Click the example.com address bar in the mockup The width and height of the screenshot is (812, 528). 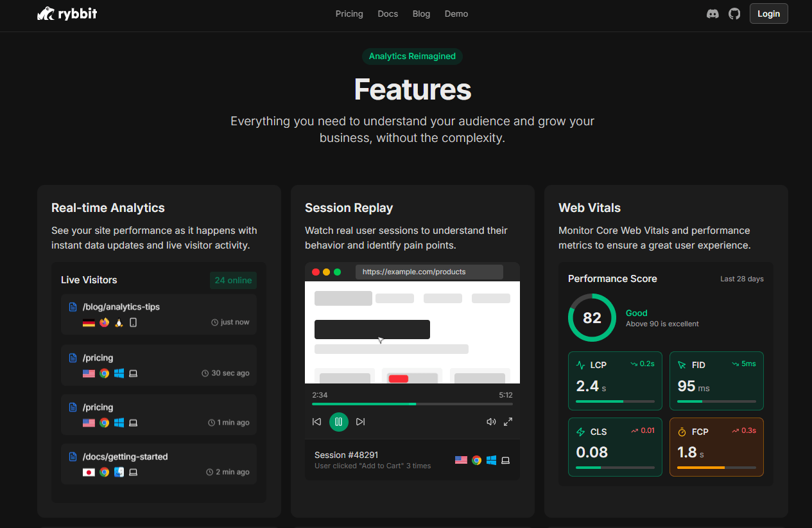click(x=429, y=272)
